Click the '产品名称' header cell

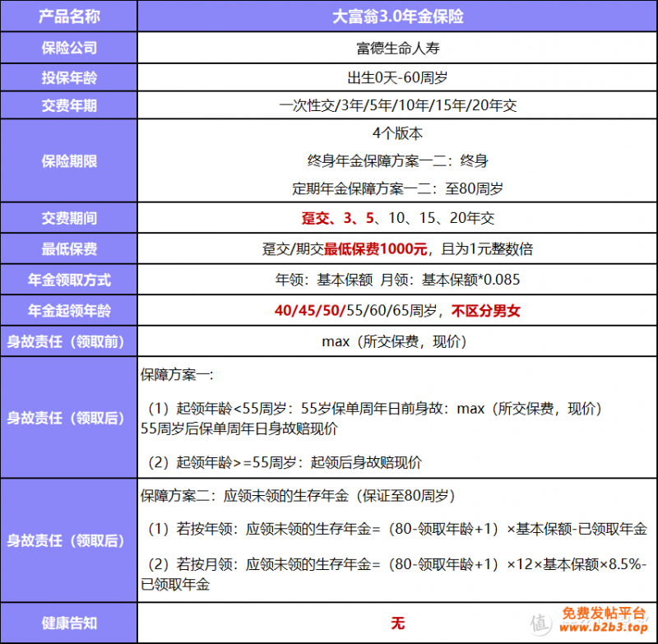(x=69, y=16)
